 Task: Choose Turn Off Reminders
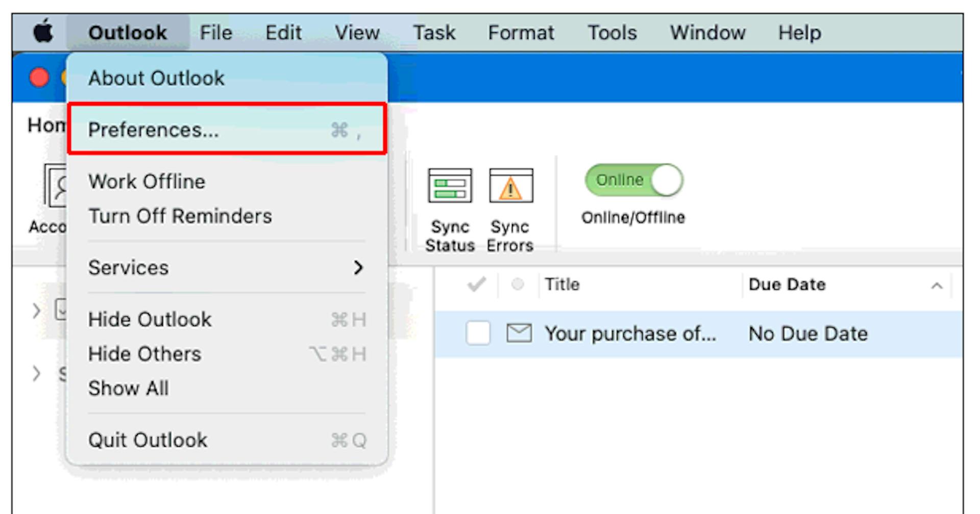pyautogui.click(x=227, y=216)
